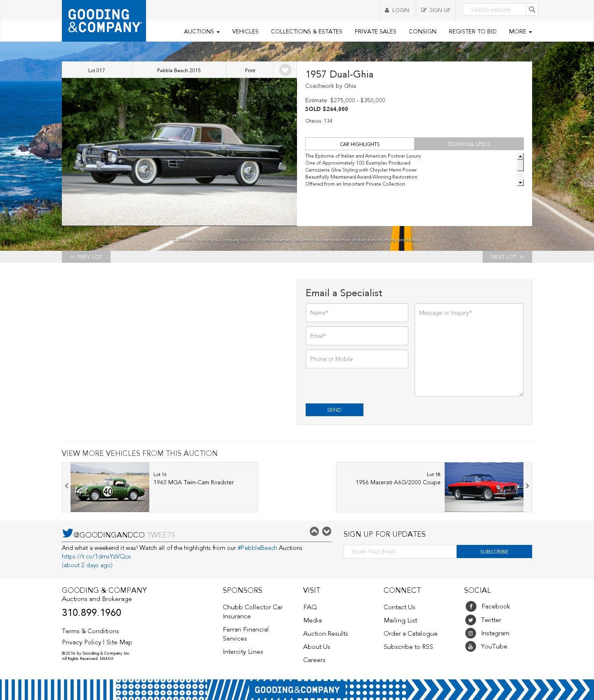Open Collections & Estates menu item
The height and width of the screenshot is (700, 594).
click(306, 31)
